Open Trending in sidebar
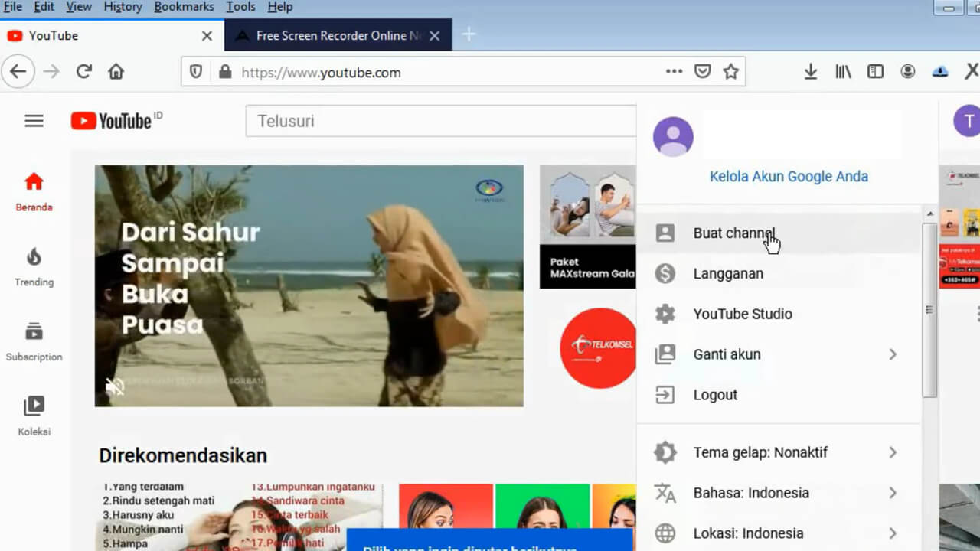This screenshot has height=551, width=980. (34, 268)
